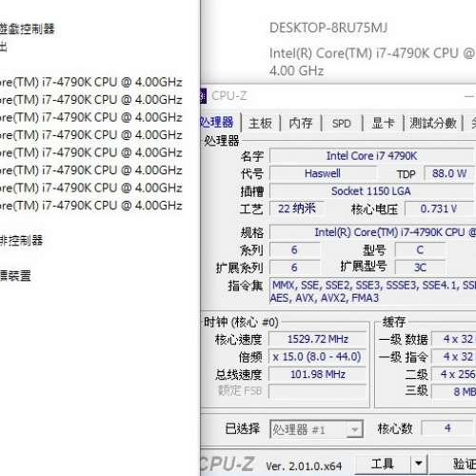Click the 验证 button
This screenshot has height=476, width=476.
pos(453,465)
